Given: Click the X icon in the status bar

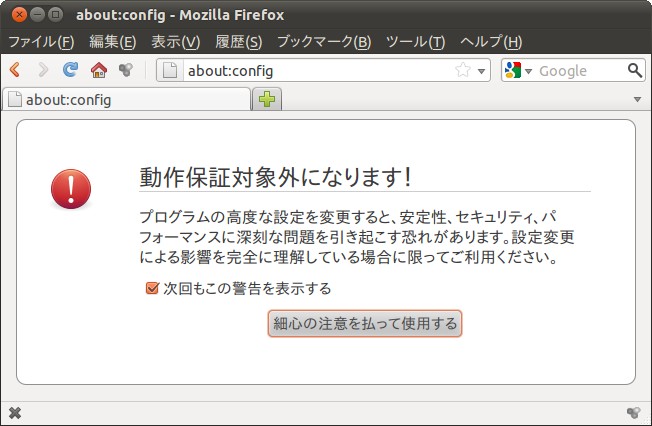Looking at the screenshot, I should [15, 413].
